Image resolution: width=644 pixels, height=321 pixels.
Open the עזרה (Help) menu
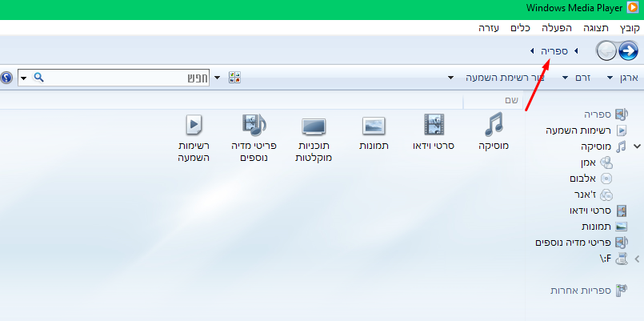(x=489, y=28)
